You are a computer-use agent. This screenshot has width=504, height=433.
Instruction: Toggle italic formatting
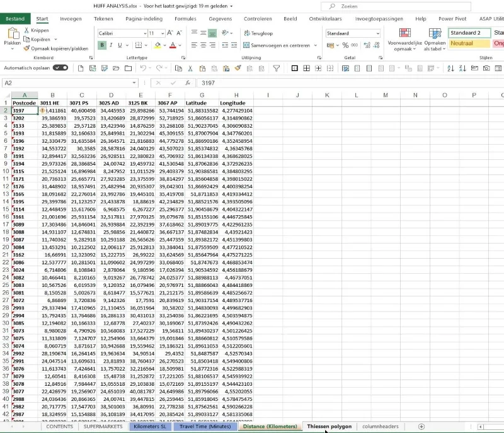click(x=111, y=45)
